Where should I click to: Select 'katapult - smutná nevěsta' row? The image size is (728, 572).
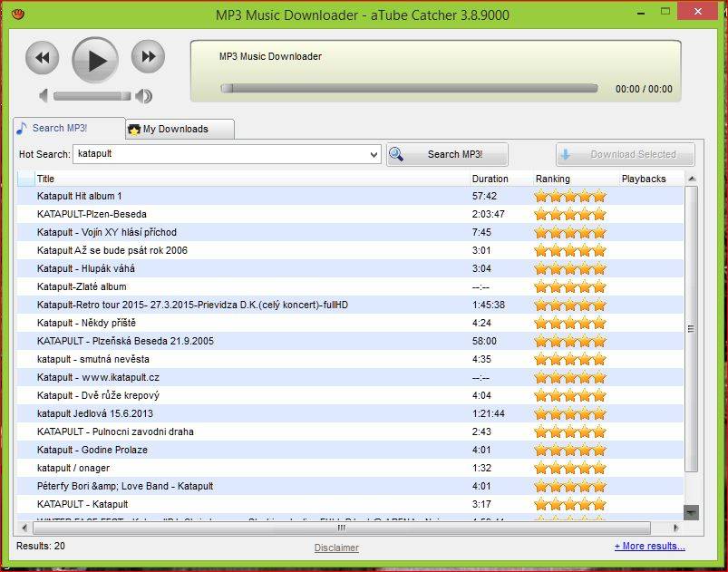click(x=350, y=359)
